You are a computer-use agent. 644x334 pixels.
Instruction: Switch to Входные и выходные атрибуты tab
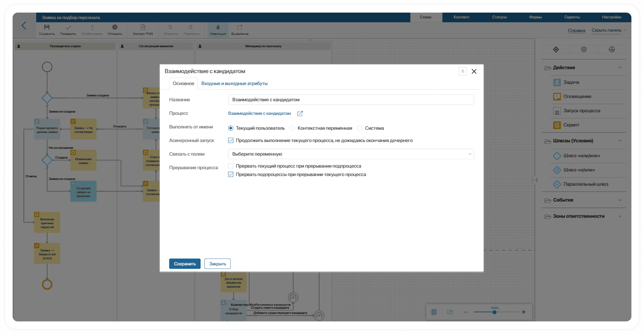point(234,83)
